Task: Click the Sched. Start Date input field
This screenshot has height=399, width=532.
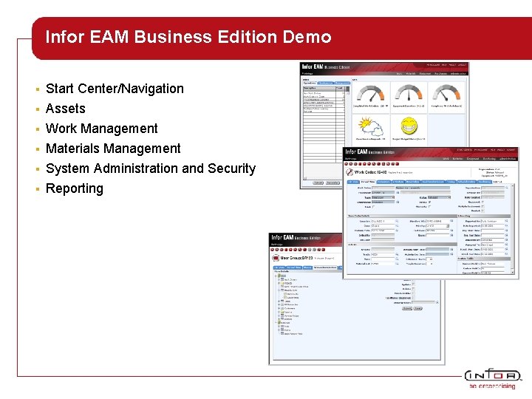Action: point(493,250)
